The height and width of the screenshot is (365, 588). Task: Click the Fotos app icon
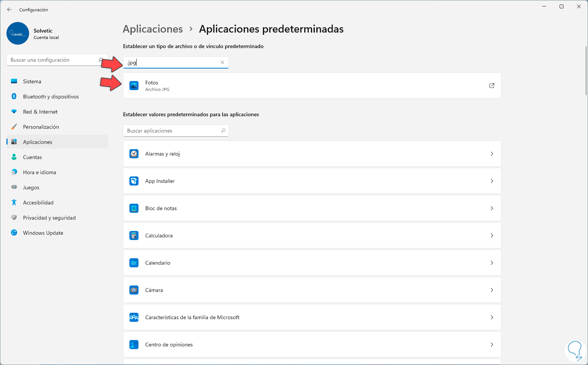[134, 86]
